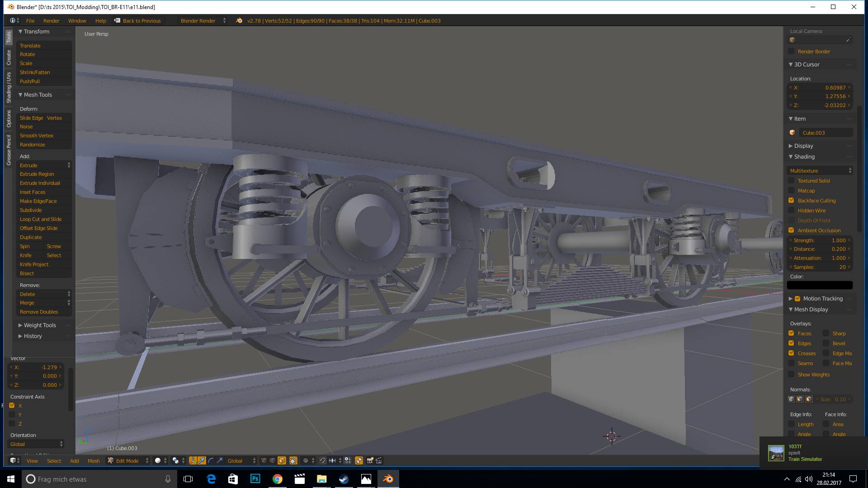
Task: Click the Loop Cut and Slide button
Action: click(x=41, y=219)
